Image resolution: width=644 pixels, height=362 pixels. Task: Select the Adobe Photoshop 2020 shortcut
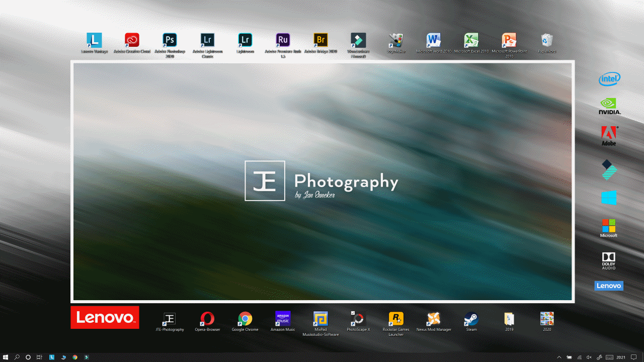[x=170, y=45]
